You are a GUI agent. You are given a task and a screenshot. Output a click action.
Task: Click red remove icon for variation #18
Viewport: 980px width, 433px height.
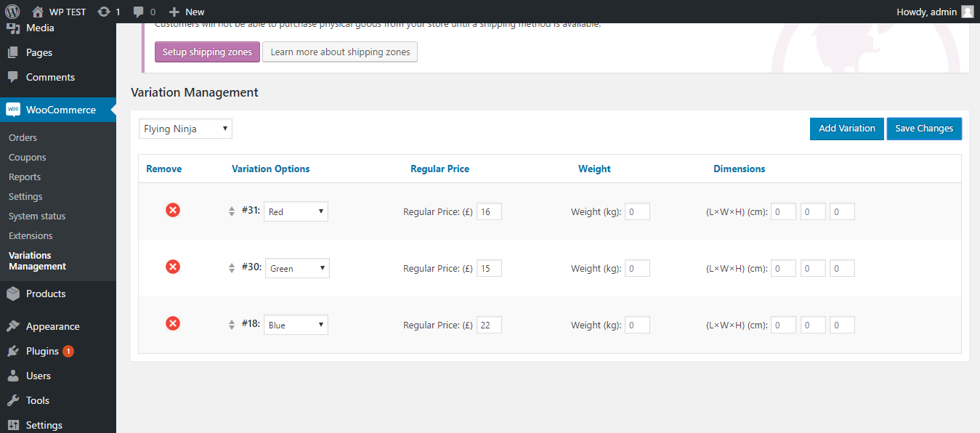pos(173,324)
